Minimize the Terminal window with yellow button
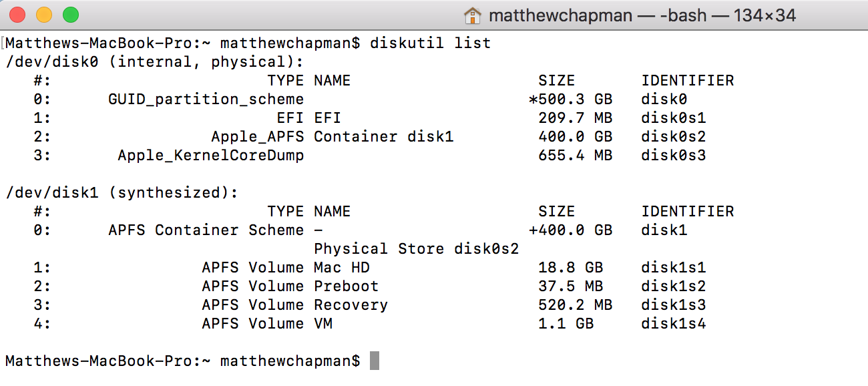The width and height of the screenshot is (868, 386). click(44, 14)
